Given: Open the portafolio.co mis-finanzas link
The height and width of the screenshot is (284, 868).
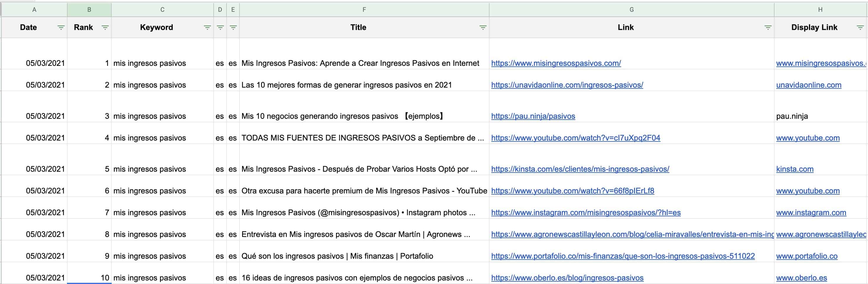Looking at the screenshot, I should [x=623, y=256].
